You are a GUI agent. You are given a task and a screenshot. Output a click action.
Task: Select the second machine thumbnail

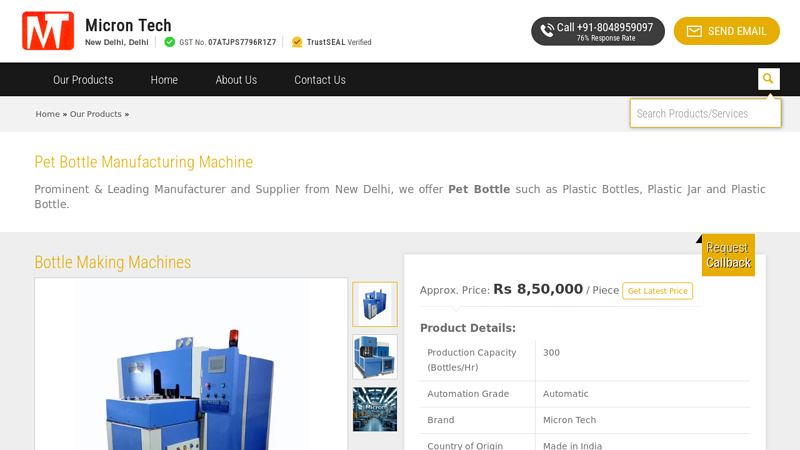point(374,357)
